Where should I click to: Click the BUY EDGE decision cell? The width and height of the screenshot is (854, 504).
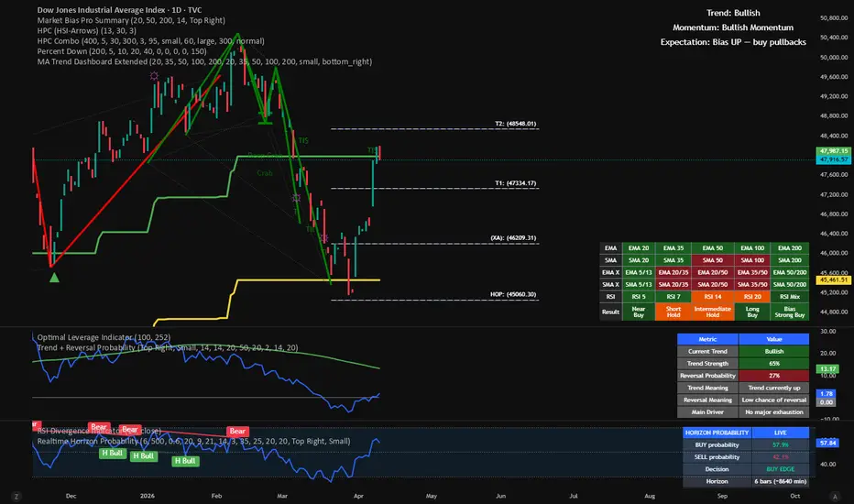pos(781,469)
